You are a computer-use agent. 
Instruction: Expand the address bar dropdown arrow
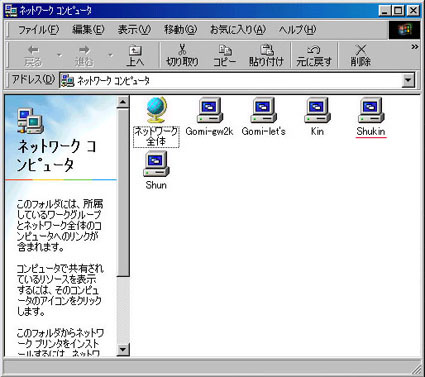pos(408,80)
